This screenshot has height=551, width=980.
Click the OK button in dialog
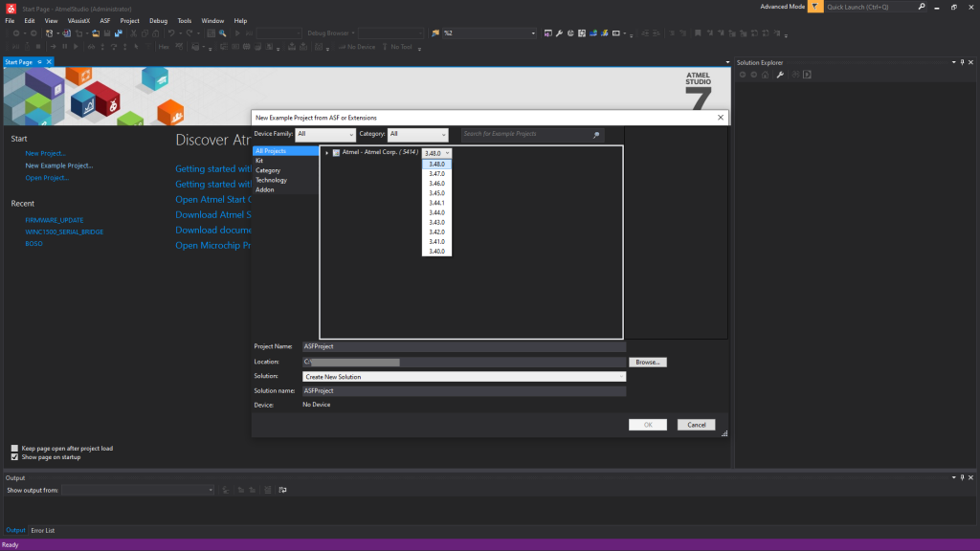(648, 425)
